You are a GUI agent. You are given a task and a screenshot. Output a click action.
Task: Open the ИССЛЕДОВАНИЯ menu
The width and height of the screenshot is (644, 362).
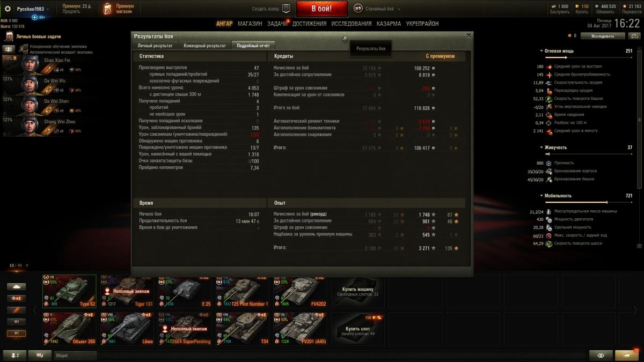[x=352, y=24]
